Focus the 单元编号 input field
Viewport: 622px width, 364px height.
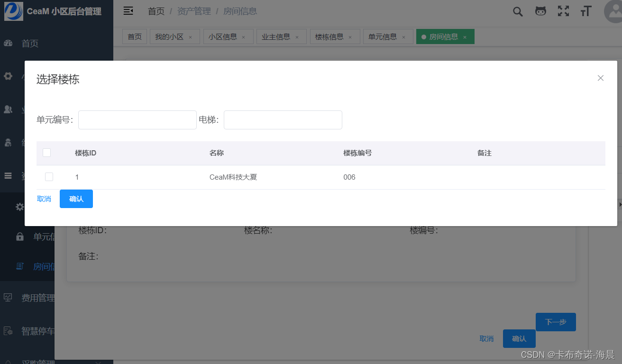(137, 120)
